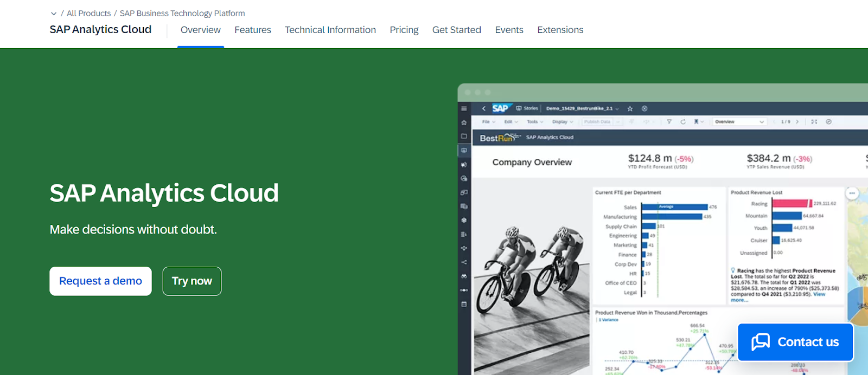Open the Edit menu dropdown in the story
Viewport: 868px width, 375px height.
(511, 122)
